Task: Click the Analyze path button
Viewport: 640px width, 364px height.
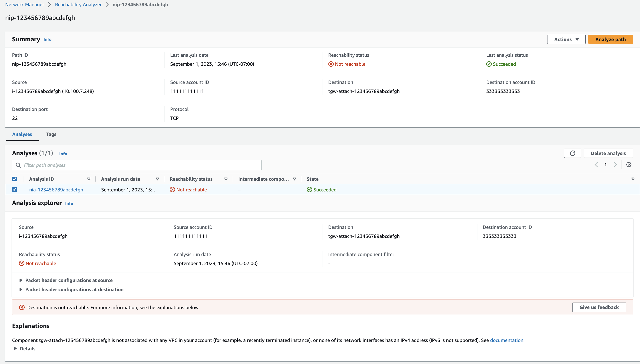Action: 610,39
